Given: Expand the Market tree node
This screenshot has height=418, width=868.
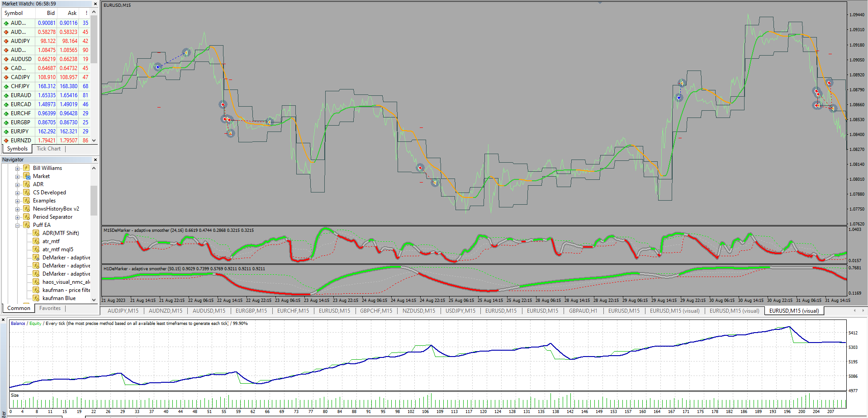Looking at the screenshot, I should pyautogui.click(x=17, y=177).
